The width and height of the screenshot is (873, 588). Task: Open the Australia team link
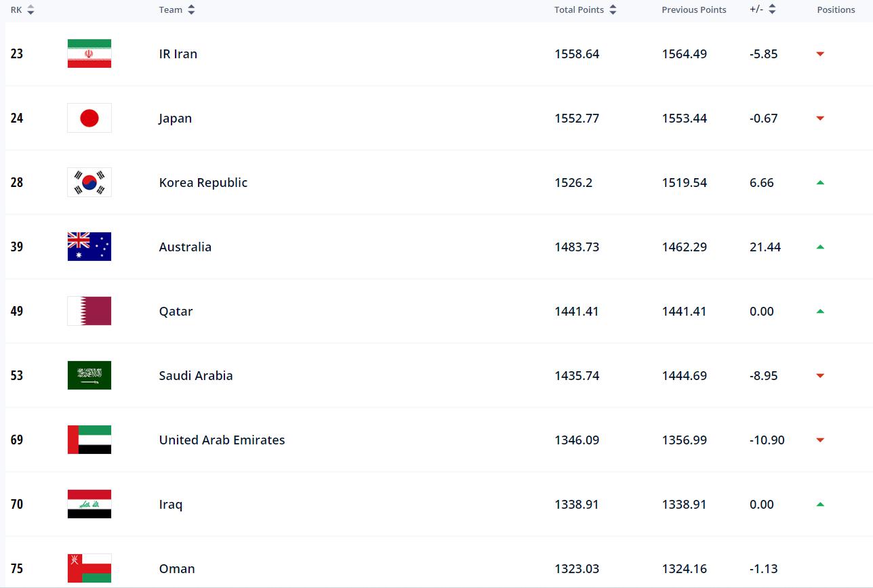185,247
